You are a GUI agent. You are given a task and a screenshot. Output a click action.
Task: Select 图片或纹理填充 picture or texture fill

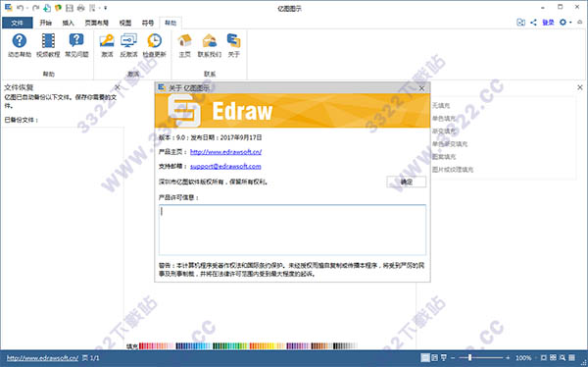point(453,170)
